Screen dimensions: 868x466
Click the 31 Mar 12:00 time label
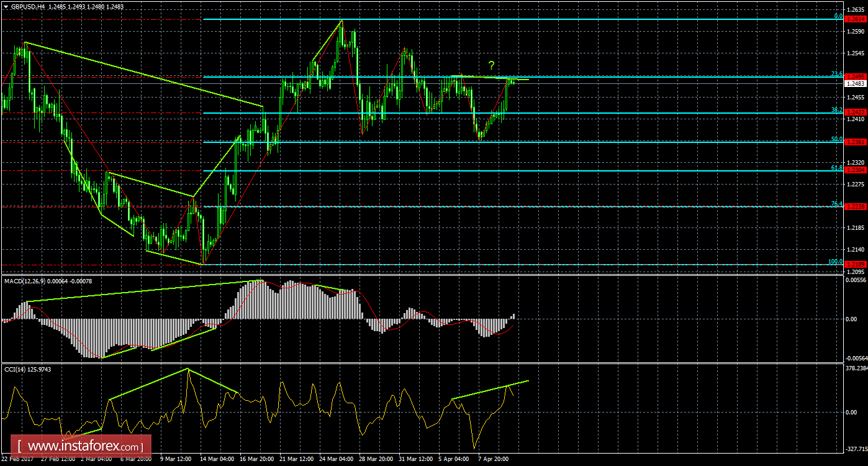pos(415,459)
